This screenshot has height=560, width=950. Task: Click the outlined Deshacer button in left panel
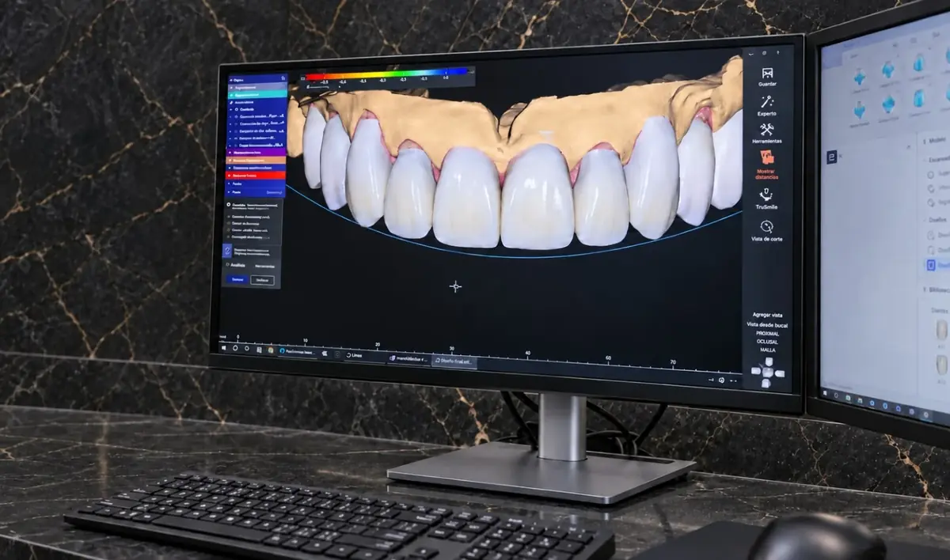(x=263, y=279)
